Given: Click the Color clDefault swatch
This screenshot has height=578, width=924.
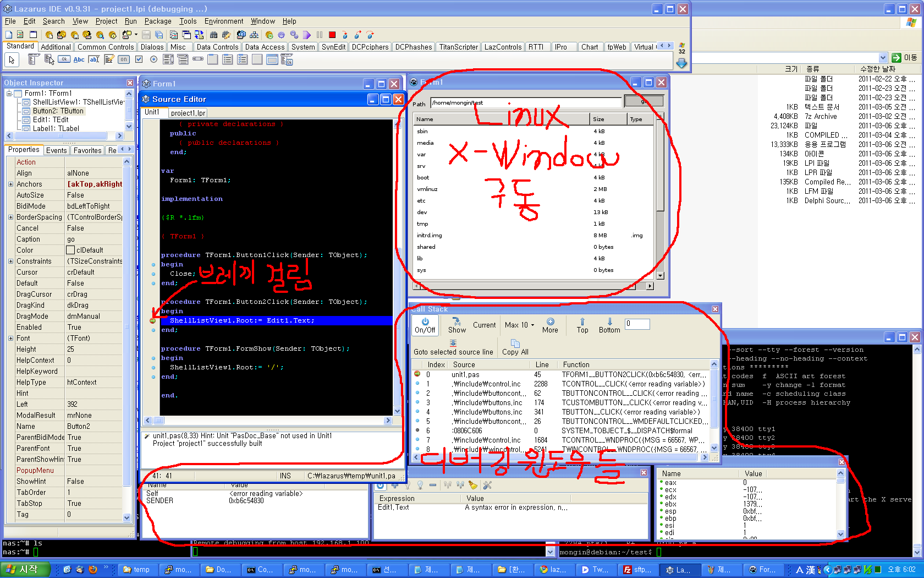Looking at the screenshot, I should pyautogui.click(x=70, y=250).
